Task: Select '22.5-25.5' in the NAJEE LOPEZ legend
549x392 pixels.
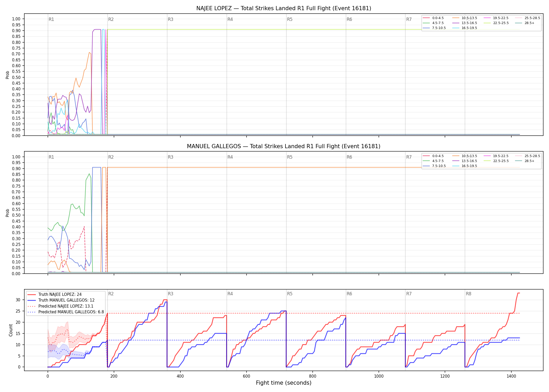Action: coord(496,23)
